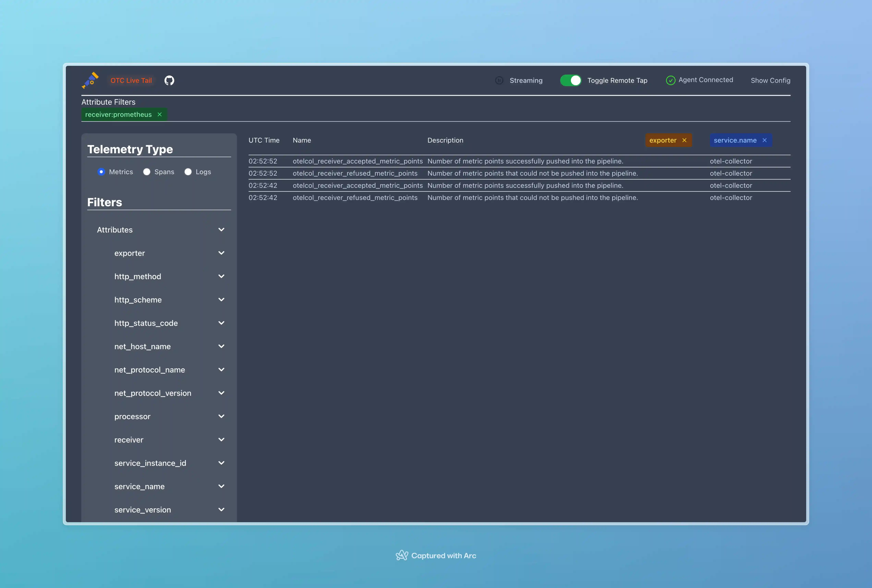
Task: Select the Spans telemetry type
Action: point(147,172)
